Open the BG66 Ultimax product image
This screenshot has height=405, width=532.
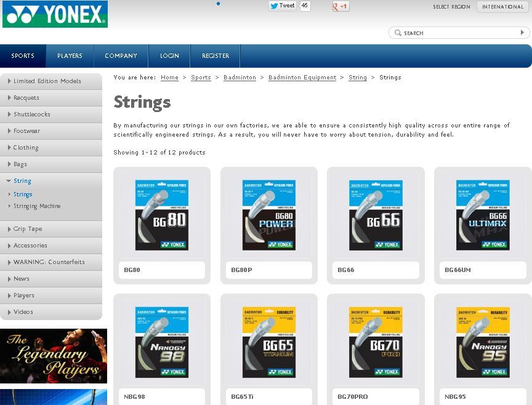click(482, 215)
